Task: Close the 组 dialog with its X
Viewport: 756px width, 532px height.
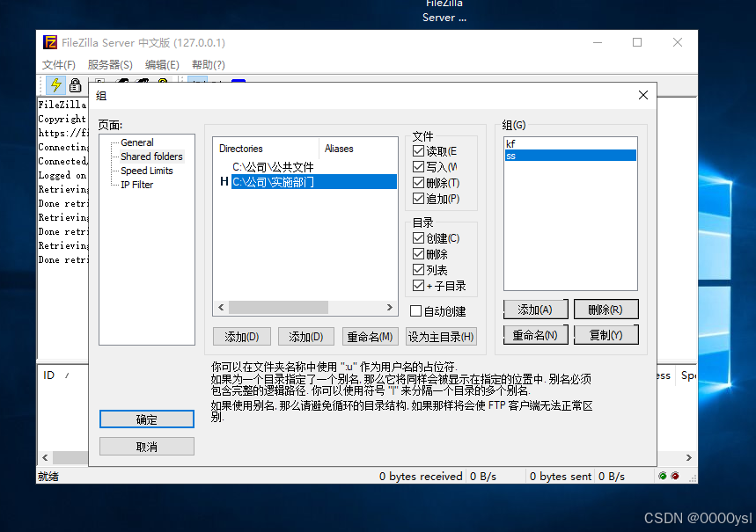Action: tap(643, 95)
